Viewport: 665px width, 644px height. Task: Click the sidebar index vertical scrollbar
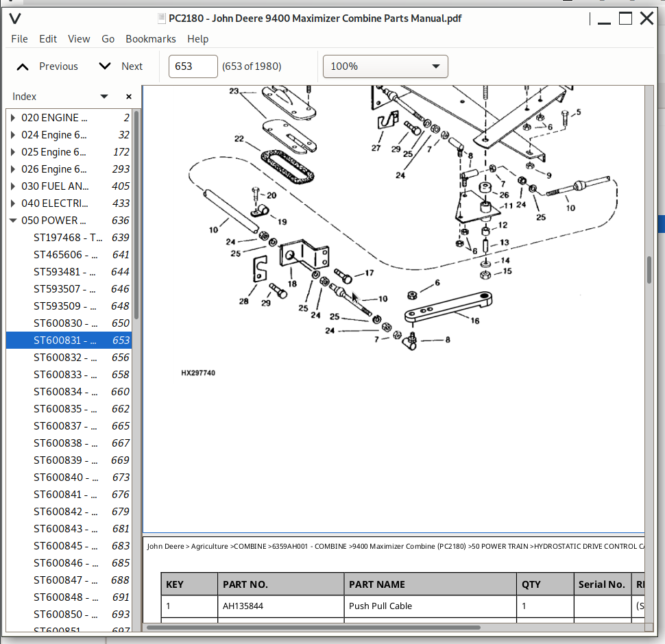click(x=136, y=215)
